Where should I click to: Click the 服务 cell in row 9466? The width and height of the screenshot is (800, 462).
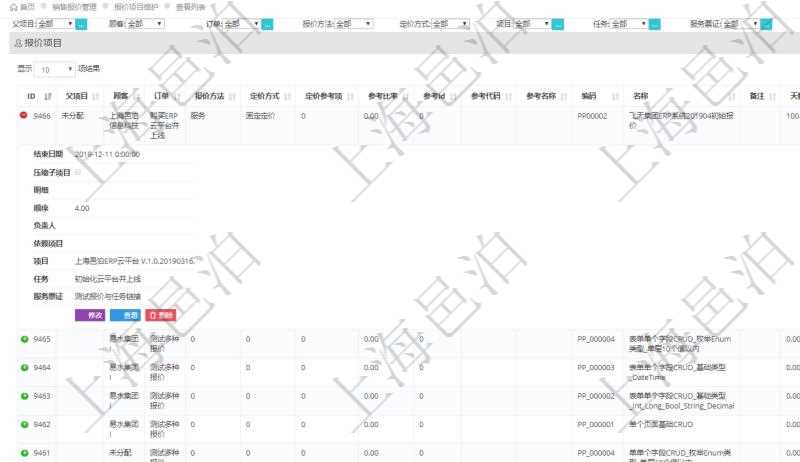tap(198, 116)
